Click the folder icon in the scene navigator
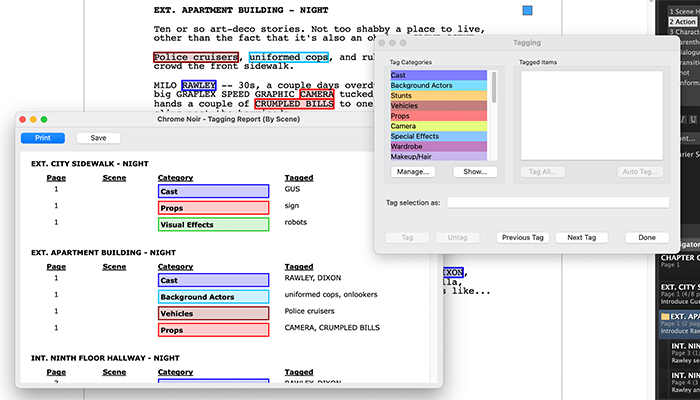The height and width of the screenshot is (400, 700). pyautogui.click(x=664, y=317)
